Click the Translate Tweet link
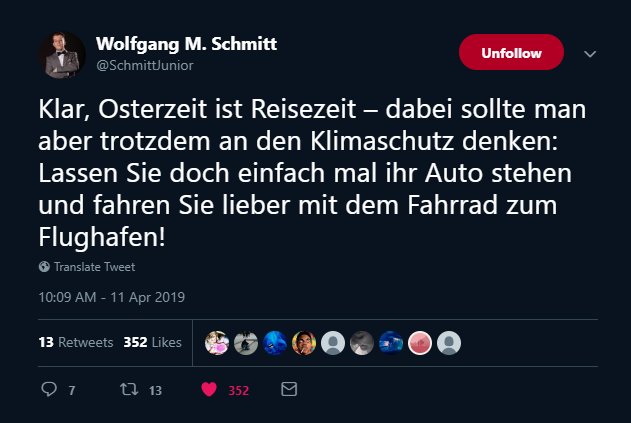This screenshot has height=423, width=631. pyautogui.click(x=94, y=267)
